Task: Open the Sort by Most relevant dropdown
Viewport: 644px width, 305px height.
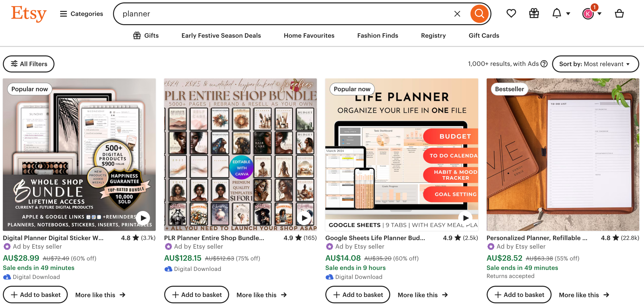Action: pos(595,64)
